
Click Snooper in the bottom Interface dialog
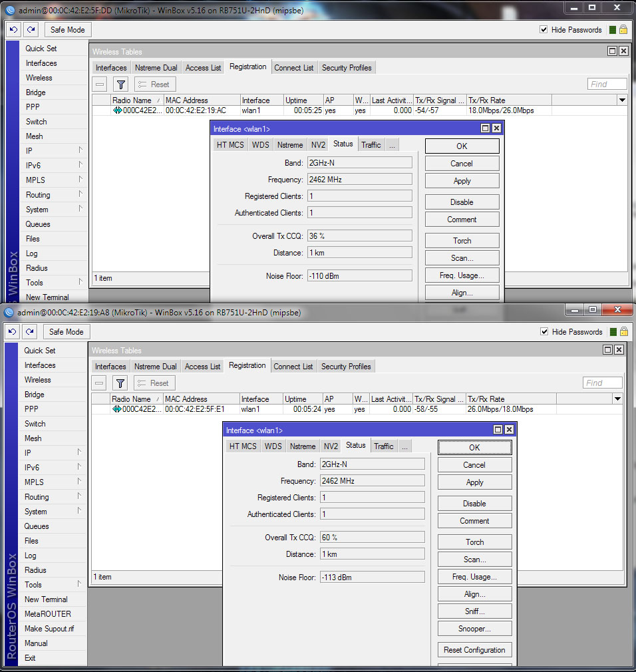(x=475, y=628)
